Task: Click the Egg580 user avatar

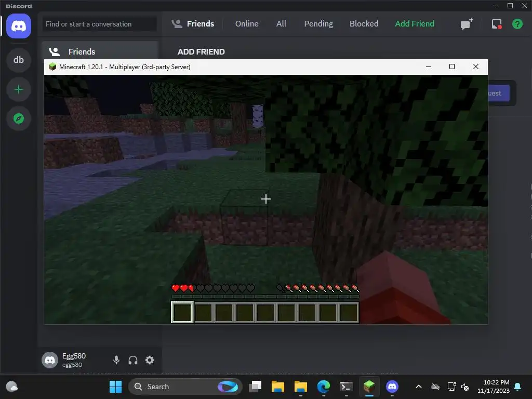Action: pos(50,360)
